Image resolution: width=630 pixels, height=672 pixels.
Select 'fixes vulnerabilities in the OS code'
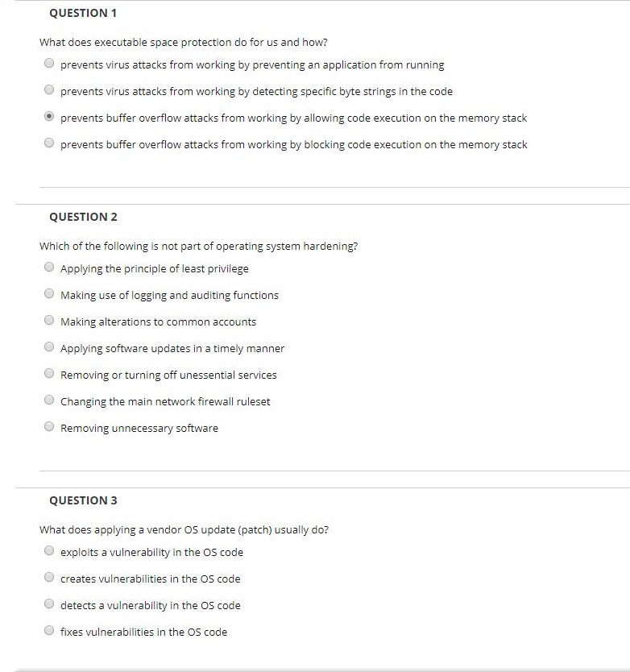[49, 630]
